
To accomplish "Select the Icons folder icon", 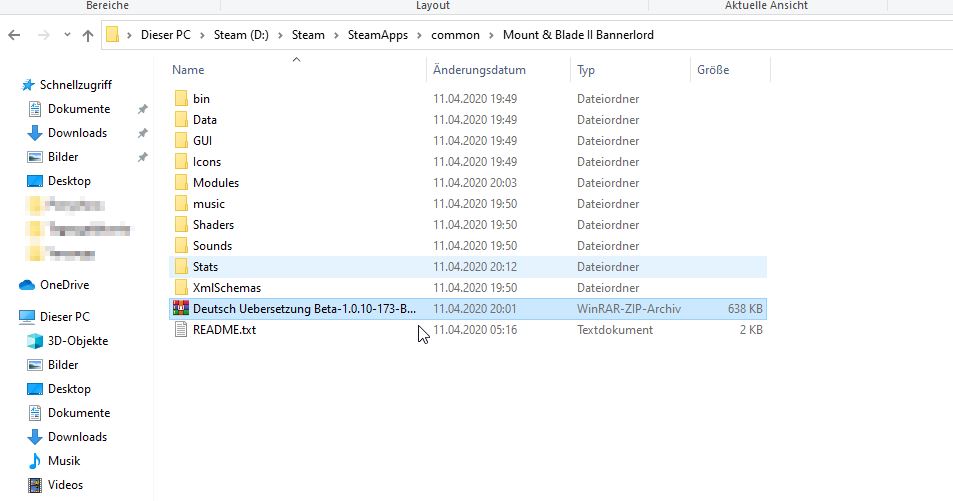I will [181, 162].
